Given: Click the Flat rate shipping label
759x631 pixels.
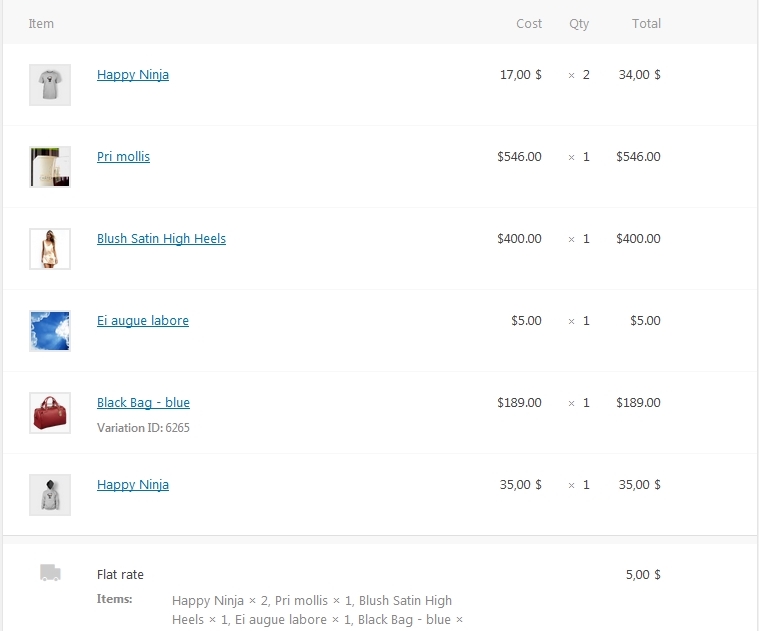Looking at the screenshot, I should coord(120,574).
